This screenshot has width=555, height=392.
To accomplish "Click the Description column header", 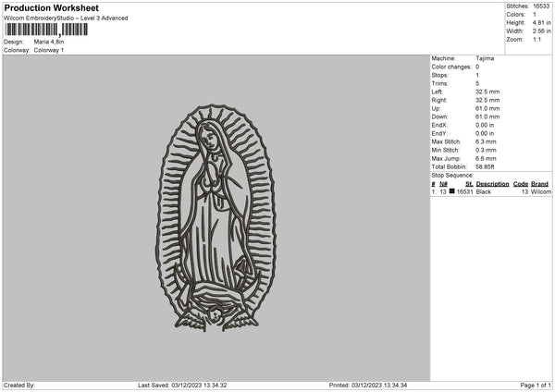I will [x=492, y=184].
